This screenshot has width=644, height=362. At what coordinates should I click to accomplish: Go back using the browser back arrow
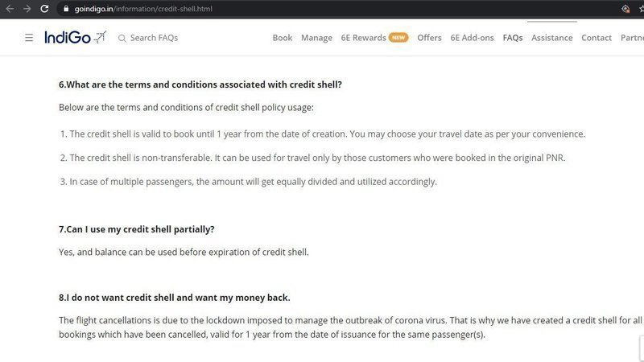point(10,9)
